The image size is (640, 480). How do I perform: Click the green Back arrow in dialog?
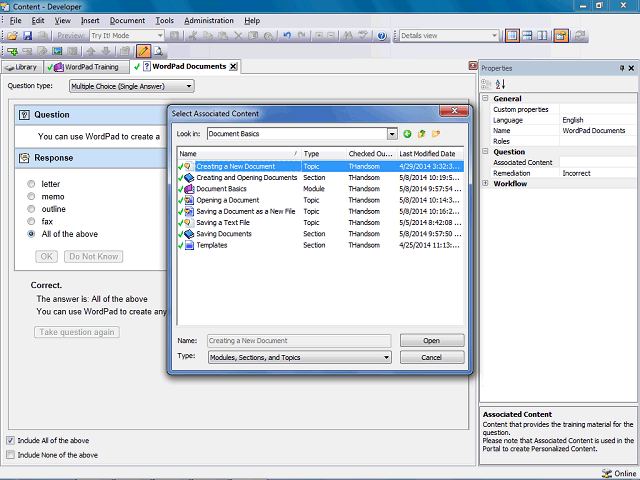407,134
